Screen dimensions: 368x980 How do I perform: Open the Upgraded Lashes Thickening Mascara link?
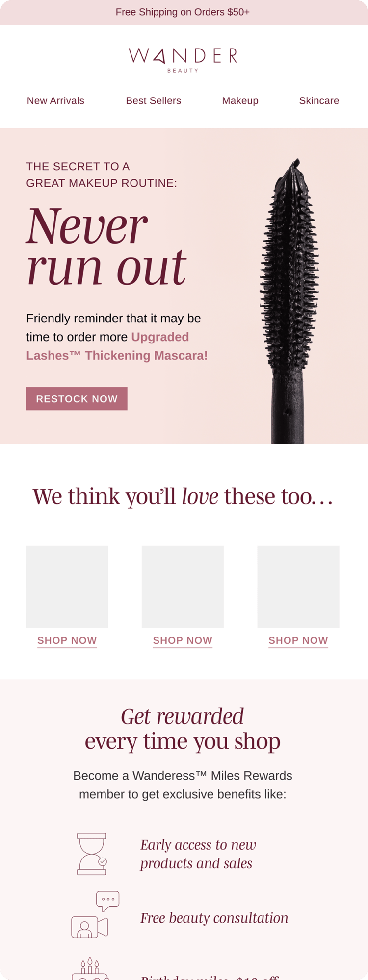[x=117, y=346]
